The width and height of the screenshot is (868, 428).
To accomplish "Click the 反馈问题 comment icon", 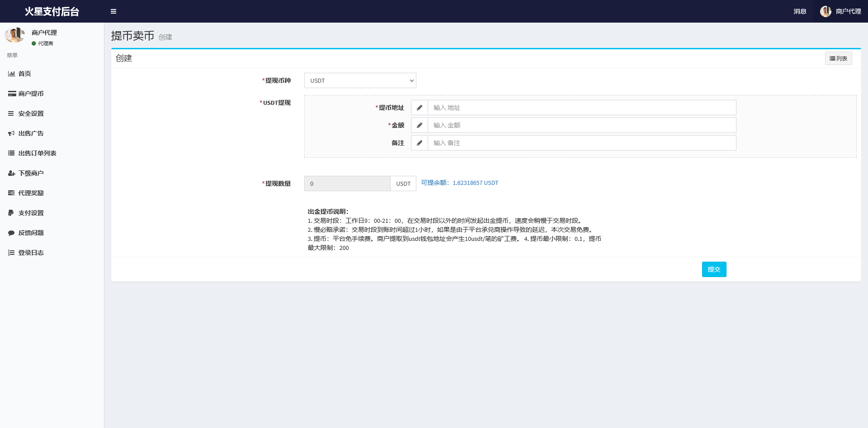I will pyautogui.click(x=12, y=233).
